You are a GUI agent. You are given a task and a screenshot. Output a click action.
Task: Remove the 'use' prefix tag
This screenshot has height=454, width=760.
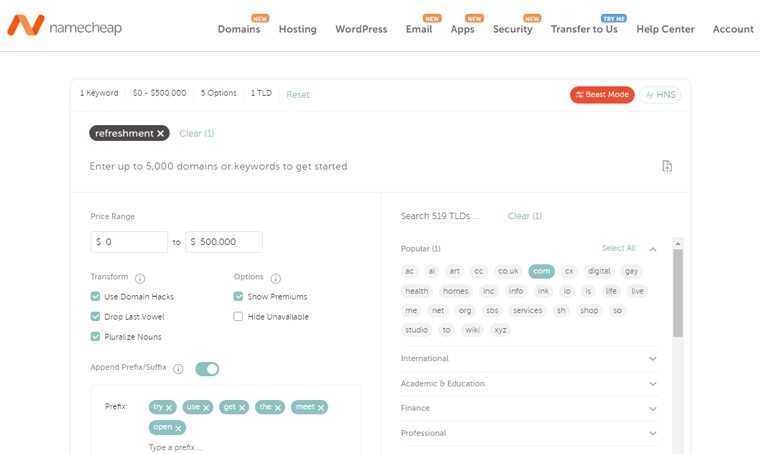point(206,408)
